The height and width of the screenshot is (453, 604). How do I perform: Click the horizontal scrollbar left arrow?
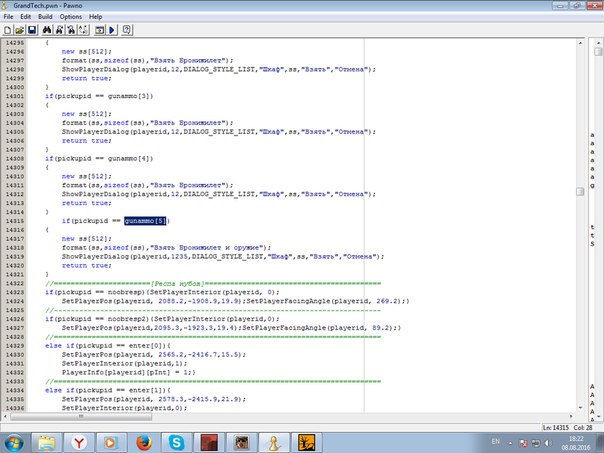(x=5, y=416)
